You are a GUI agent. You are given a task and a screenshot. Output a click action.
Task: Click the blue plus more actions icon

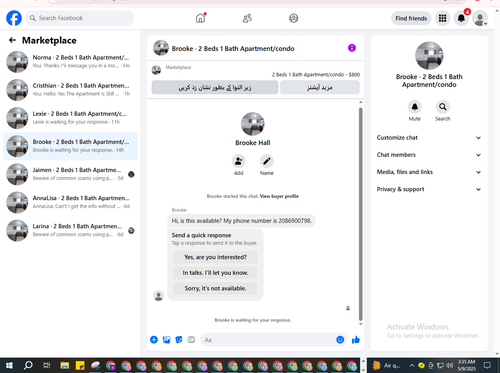[x=154, y=340]
